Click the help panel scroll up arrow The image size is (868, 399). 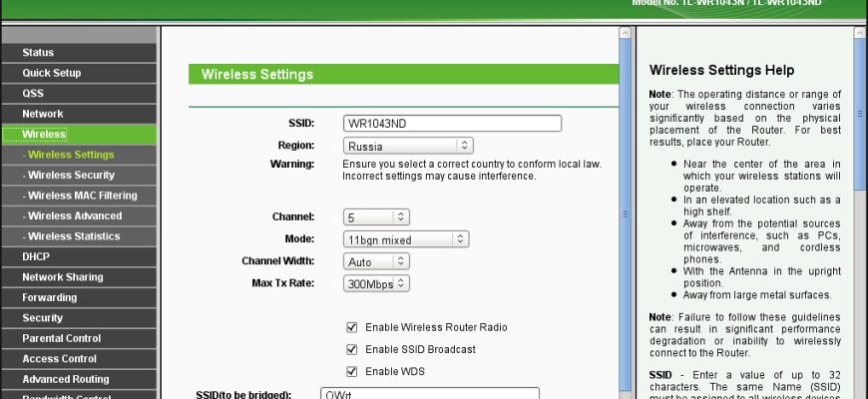[860, 33]
